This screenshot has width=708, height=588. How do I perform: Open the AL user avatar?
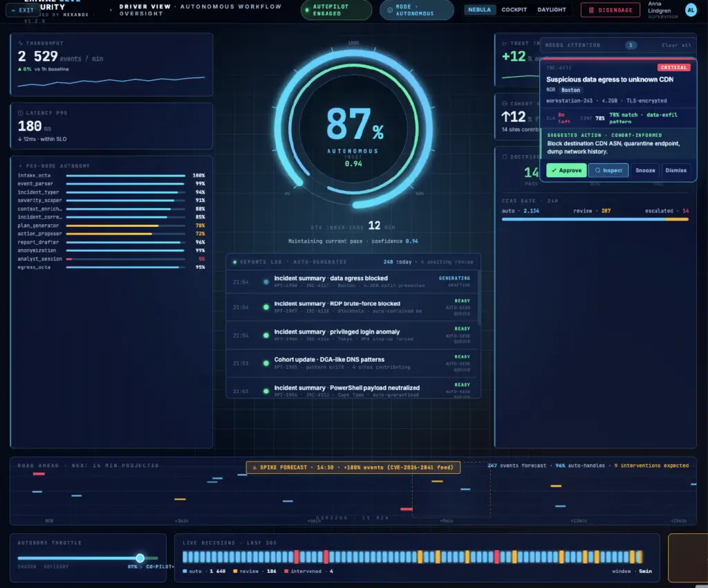coord(691,10)
